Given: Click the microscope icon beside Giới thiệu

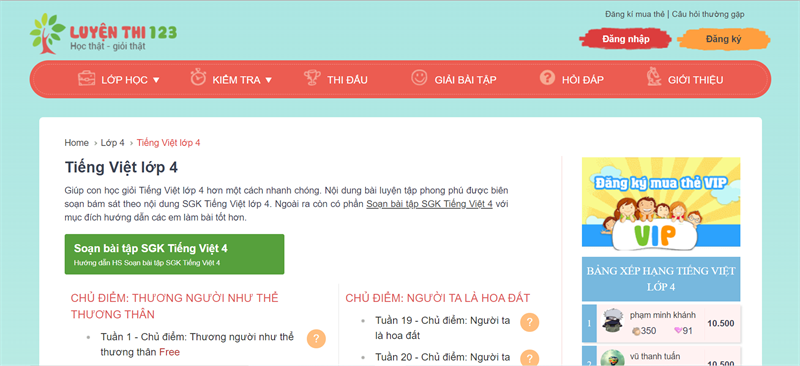Looking at the screenshot, I should coord(654,77).
